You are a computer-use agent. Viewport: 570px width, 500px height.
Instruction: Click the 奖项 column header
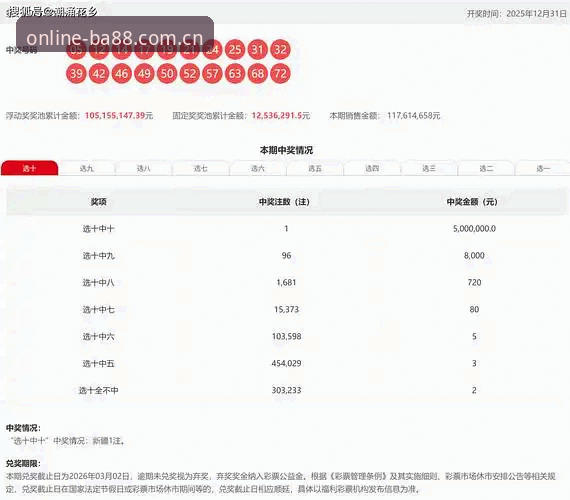(x=99, y=202)
